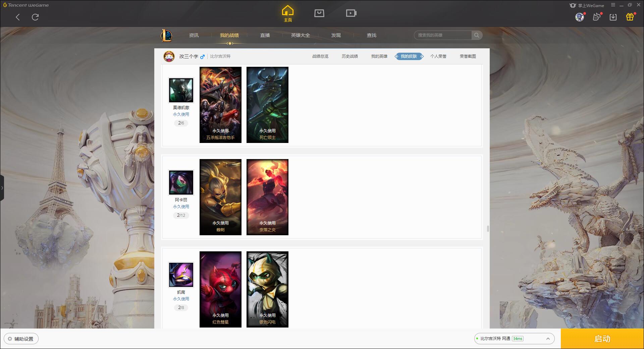644x349 pixels.
Task: Click the 2/8 skin count badge
Action: [x=181, y=308]
